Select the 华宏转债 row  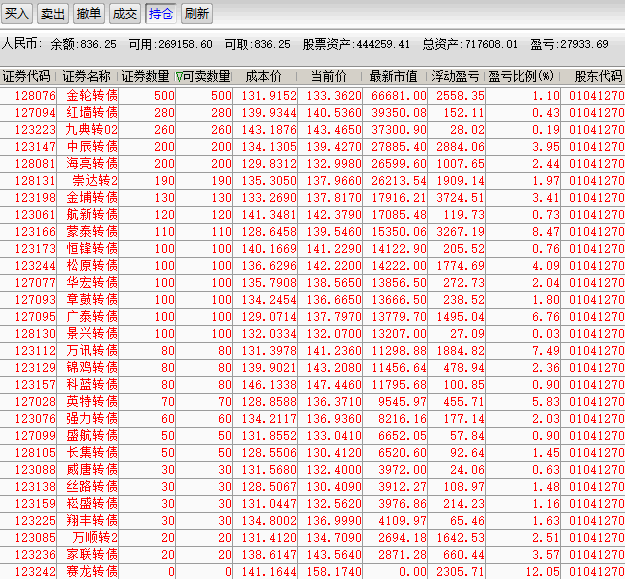[312, 283]
